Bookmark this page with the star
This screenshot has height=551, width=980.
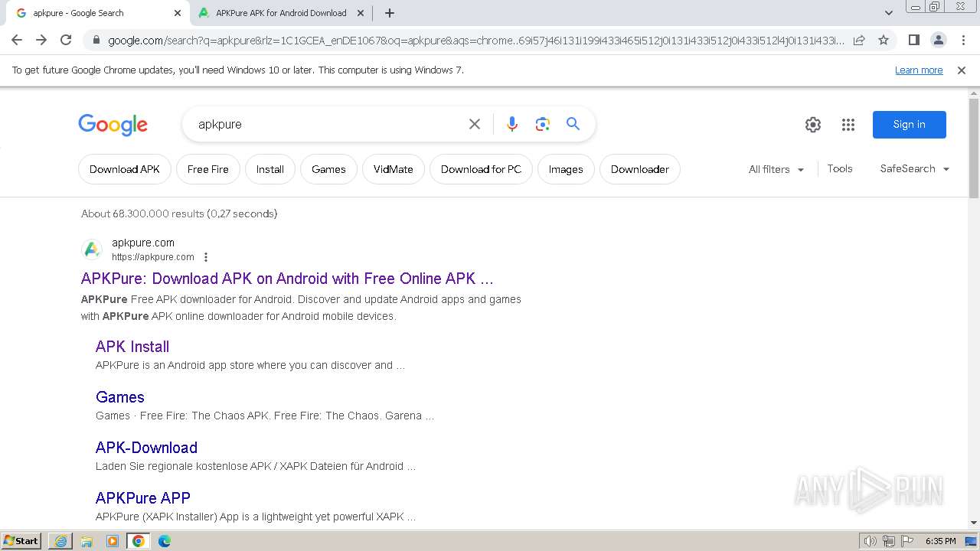(884, 40)
